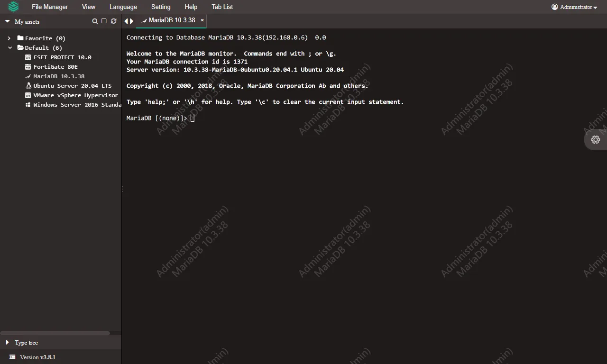Image resolution: width=607 pixels, height=364 pixels.
Task: Open the Tab List menu
Action: click(222, 7)
